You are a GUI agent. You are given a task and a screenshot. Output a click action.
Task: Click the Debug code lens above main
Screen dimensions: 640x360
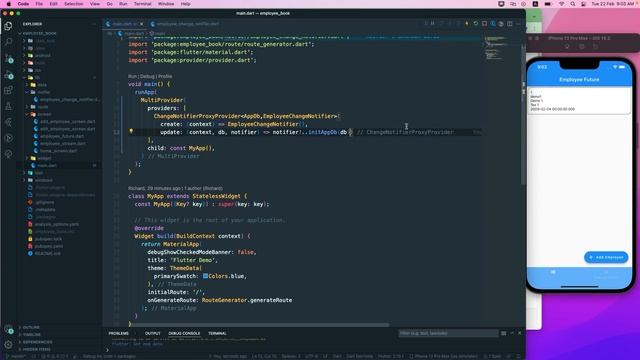(147, 76)
